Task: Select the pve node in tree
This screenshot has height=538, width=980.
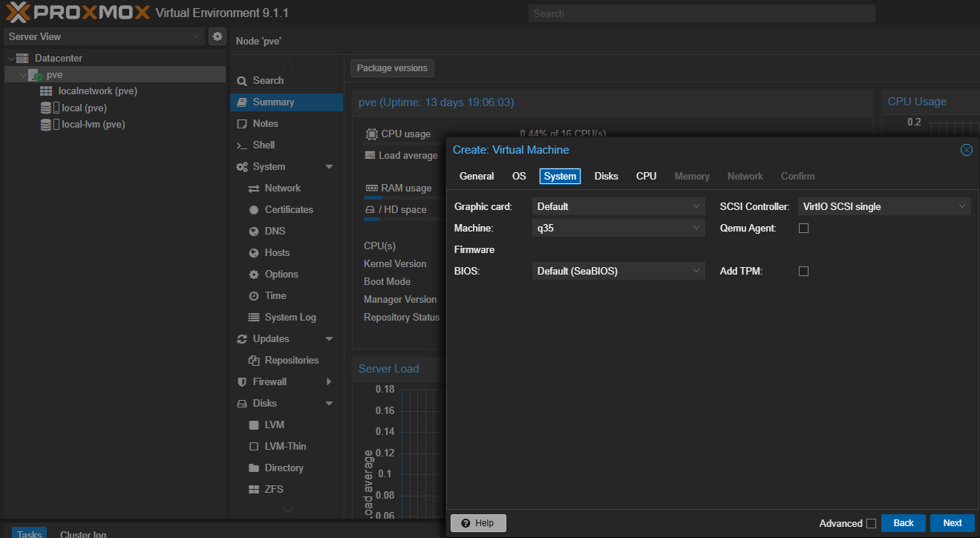Action: 54,74
